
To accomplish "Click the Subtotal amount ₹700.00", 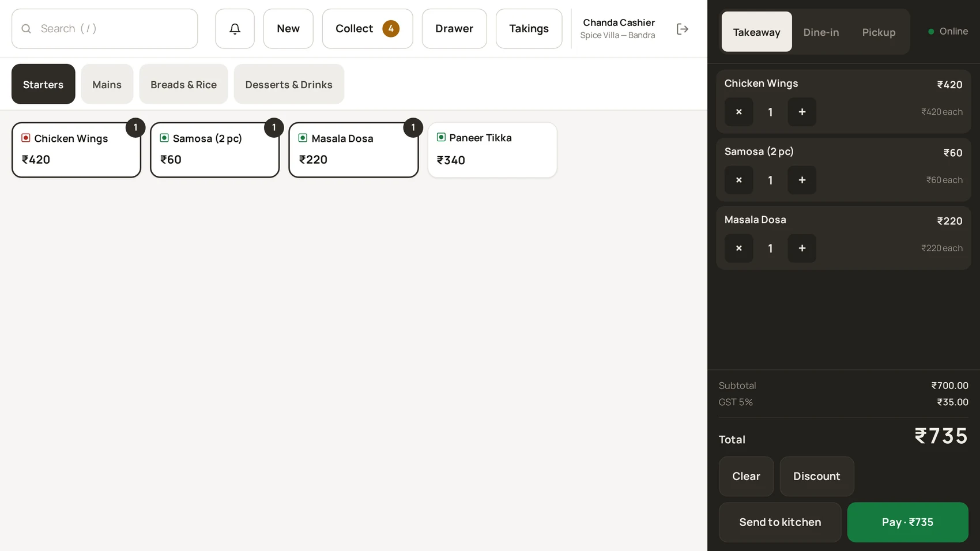I will 949,386.
